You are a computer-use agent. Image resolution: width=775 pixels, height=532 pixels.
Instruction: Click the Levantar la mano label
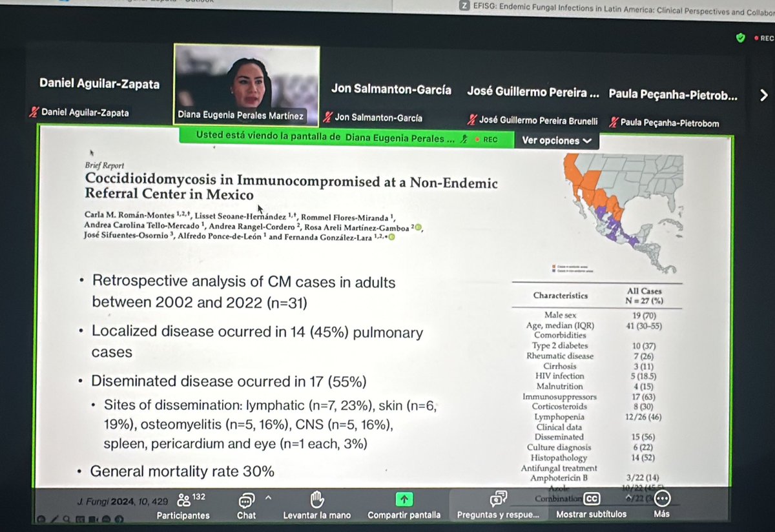[x=317, y=515]
